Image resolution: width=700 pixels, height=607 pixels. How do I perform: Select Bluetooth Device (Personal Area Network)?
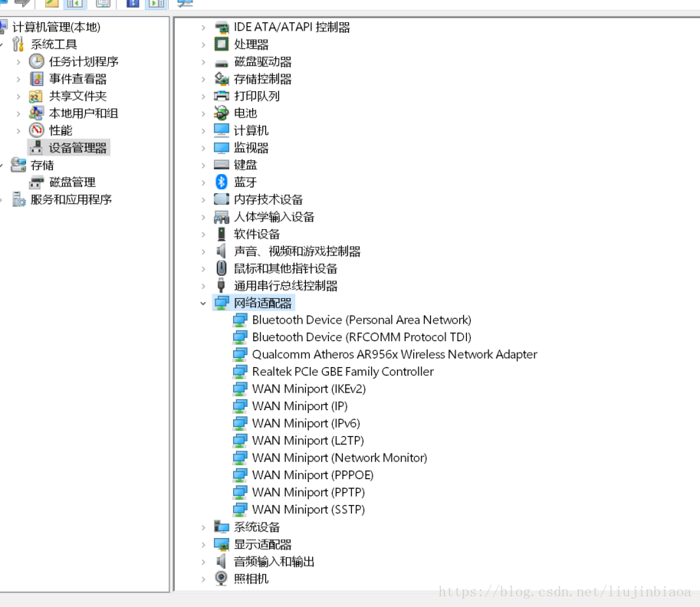(x=362, y=320)
